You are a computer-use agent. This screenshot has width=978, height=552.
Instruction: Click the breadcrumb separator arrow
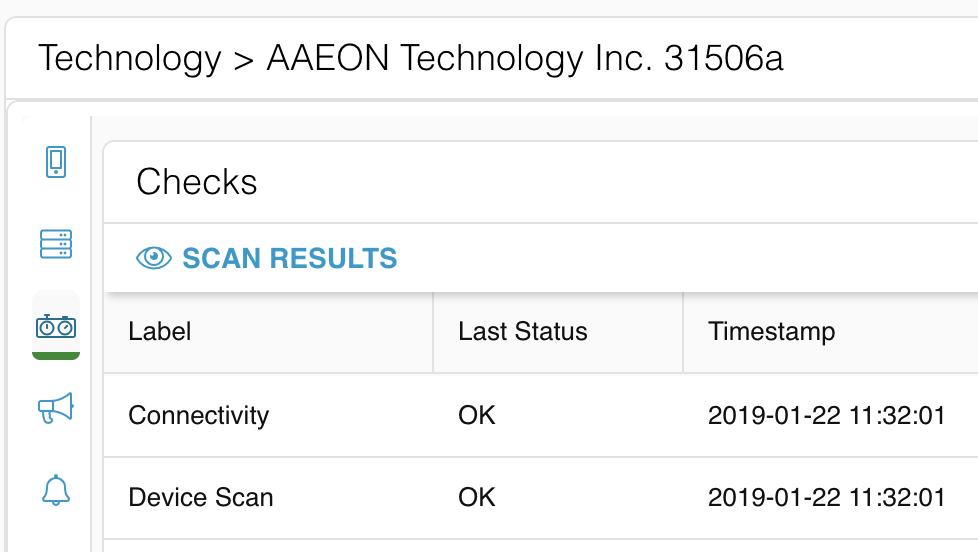click(x=244, y=61)
